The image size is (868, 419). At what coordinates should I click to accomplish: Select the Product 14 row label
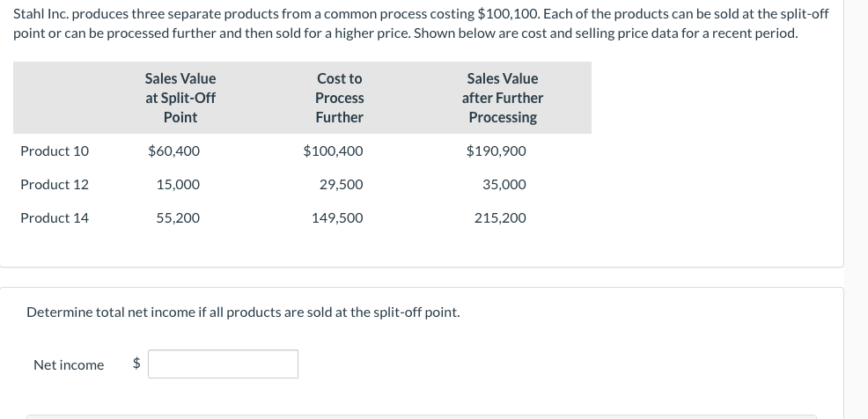point(55,217)
